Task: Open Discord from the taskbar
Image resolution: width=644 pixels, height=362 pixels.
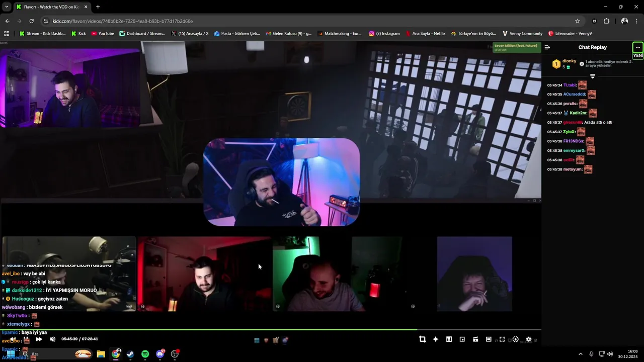Action: point(160,354)
